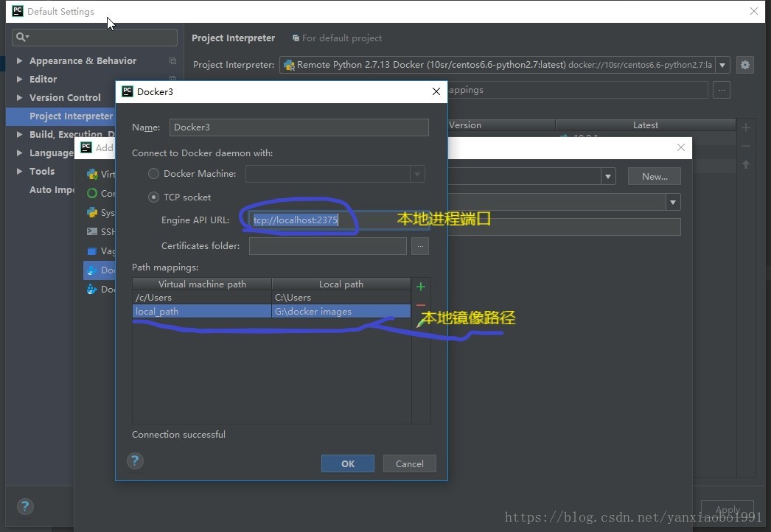This screenshot has height=532, width=771.
Task: Click the PyCharm icon in Default Settings title
Action: coord(18,11)
